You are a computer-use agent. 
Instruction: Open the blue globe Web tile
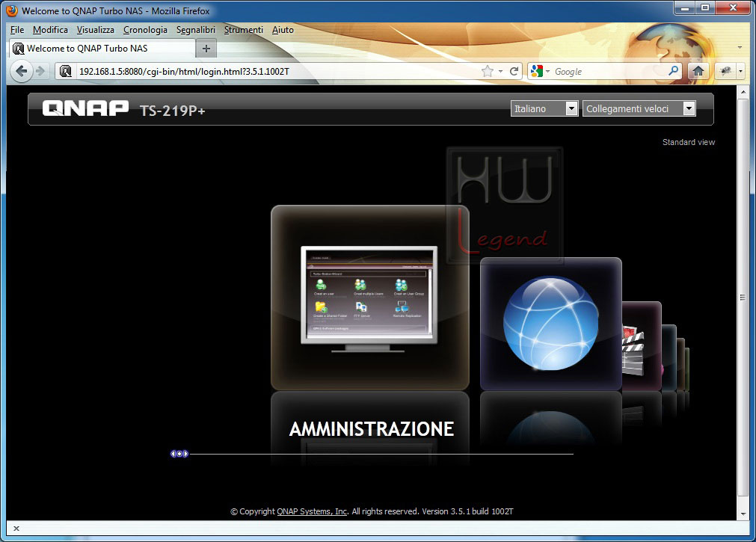[x=550, y=324]
